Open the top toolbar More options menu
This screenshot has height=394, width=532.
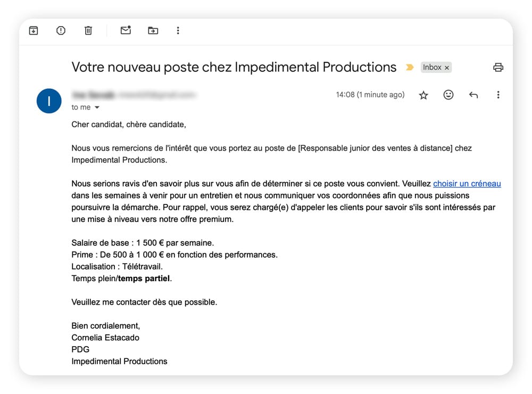pos(178,31)
